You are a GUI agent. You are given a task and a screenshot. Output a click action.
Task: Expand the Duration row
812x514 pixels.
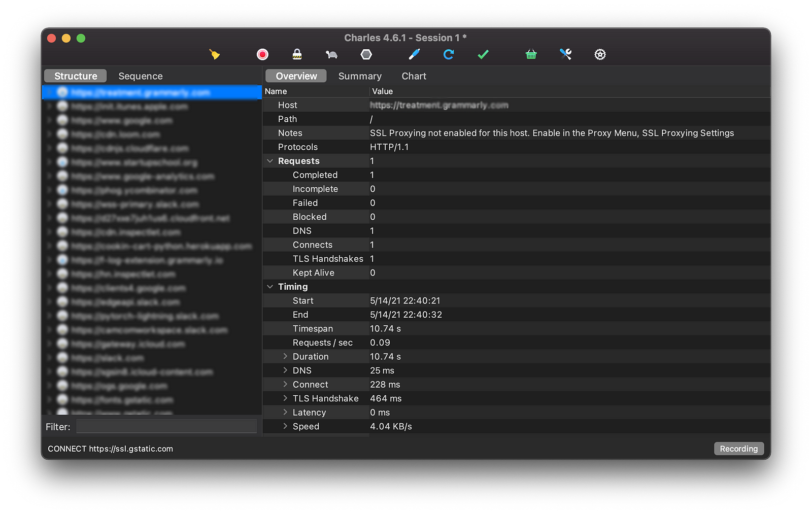tap(285, 357)
